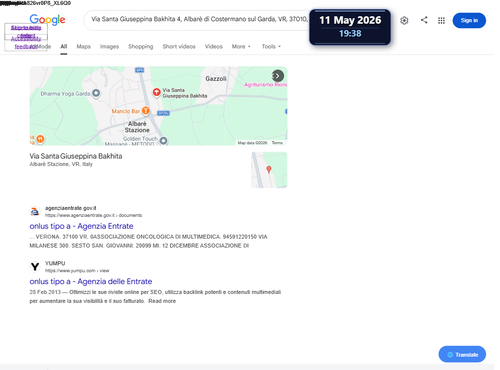The width and height of the screenshot is (500, 370).
Task: Click the Translate button
Action: point(462,354)
